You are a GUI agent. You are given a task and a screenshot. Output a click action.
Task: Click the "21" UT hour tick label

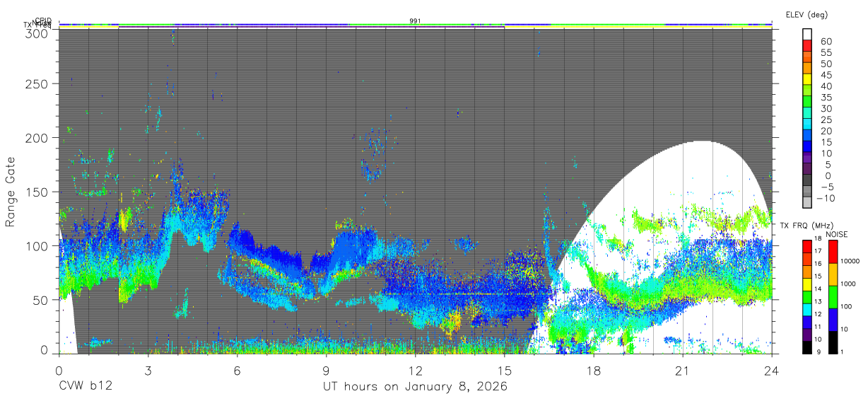pyautogui.click(x=682, y=371)
